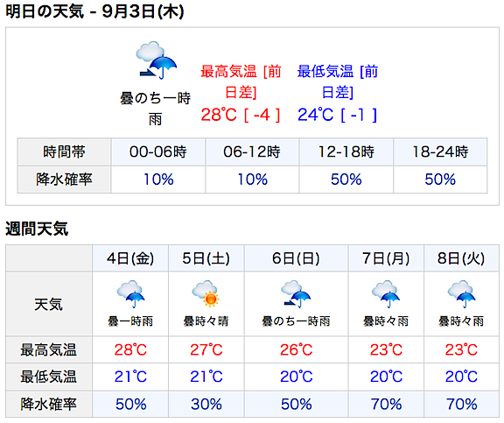This screenshot has width=504, height=423.
Task: Click the 18-24時 time slot header
Action: coord(440,152)
